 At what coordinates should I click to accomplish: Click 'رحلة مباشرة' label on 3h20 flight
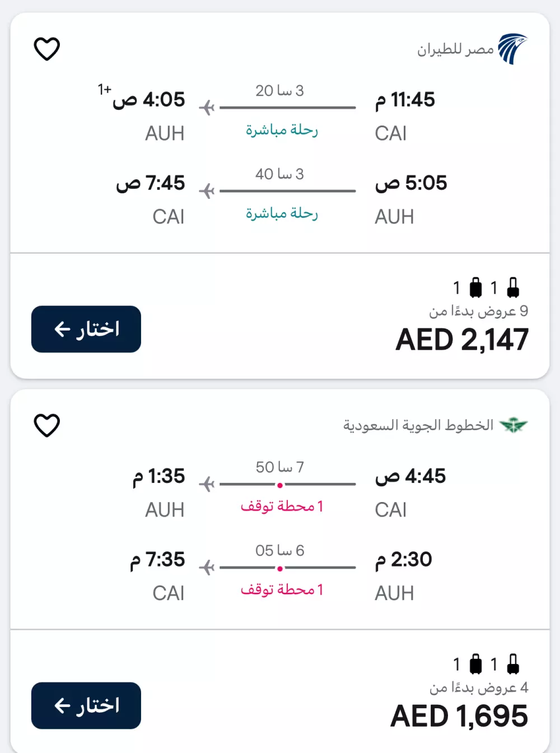coord(282,131)
